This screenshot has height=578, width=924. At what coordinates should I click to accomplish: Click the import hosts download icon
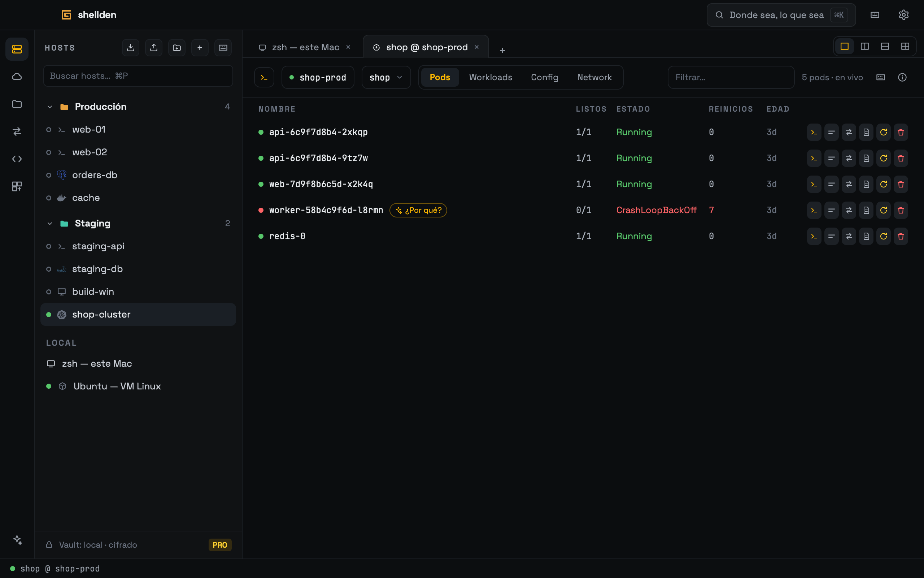tap(131, 47)
